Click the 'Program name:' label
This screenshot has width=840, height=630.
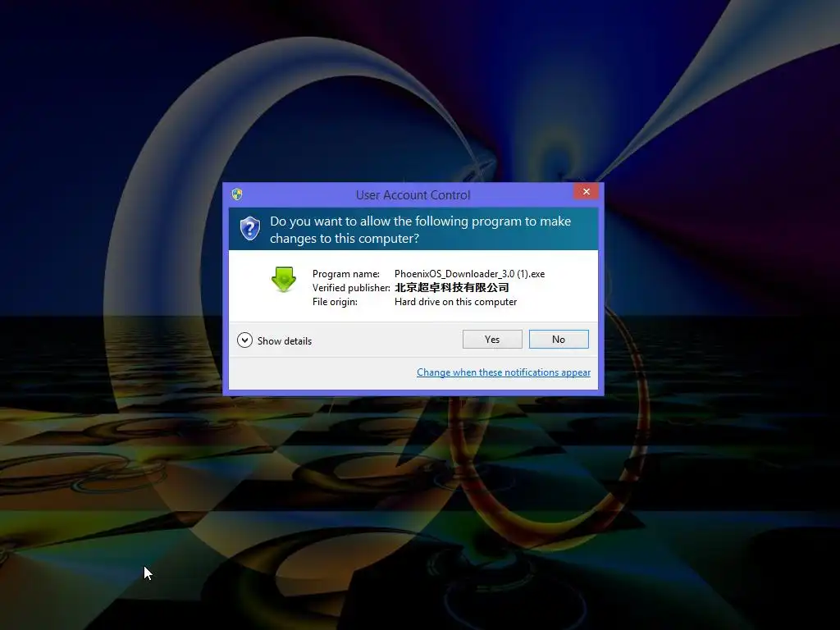346,274
